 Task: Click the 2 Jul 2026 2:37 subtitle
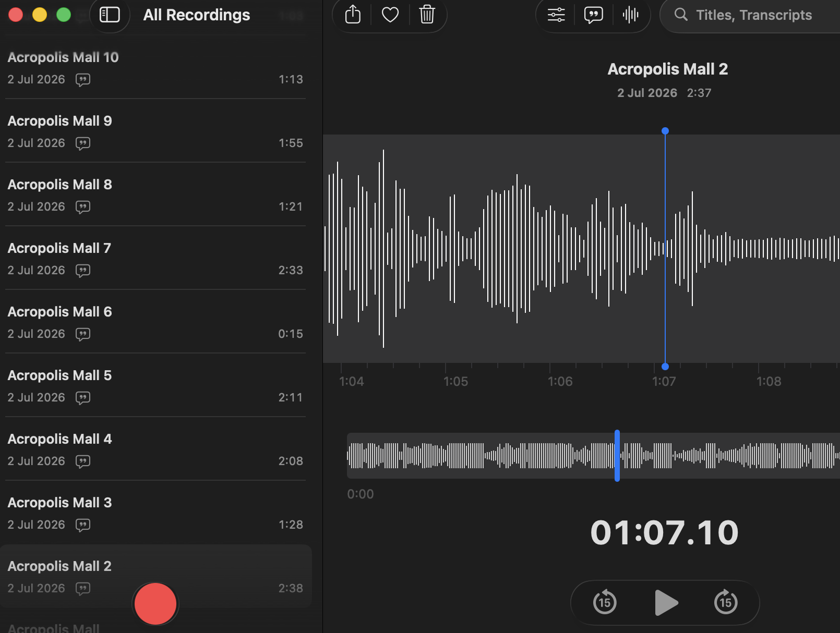click(664, 93)
